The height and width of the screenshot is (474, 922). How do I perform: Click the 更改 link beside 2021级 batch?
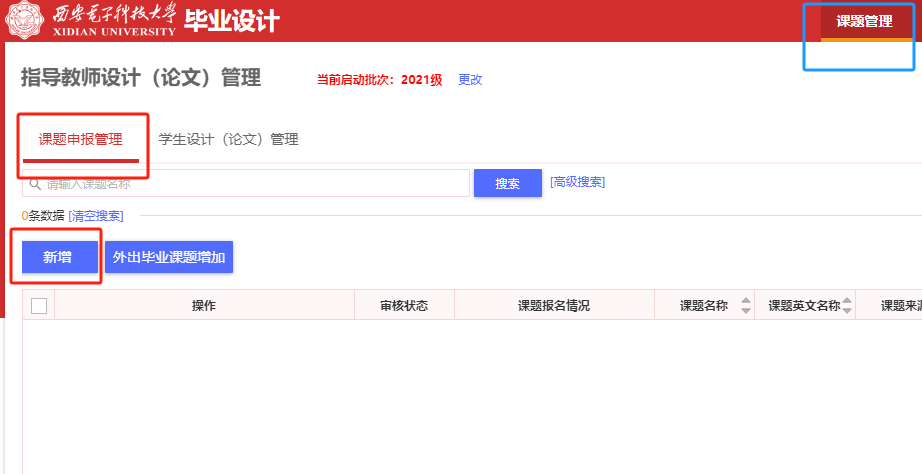click(470, 80)
